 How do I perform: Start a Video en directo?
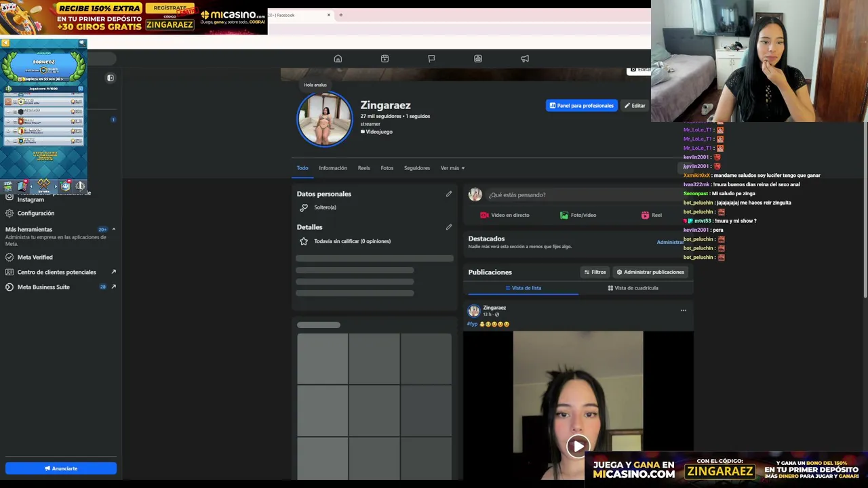pos(505,216)
